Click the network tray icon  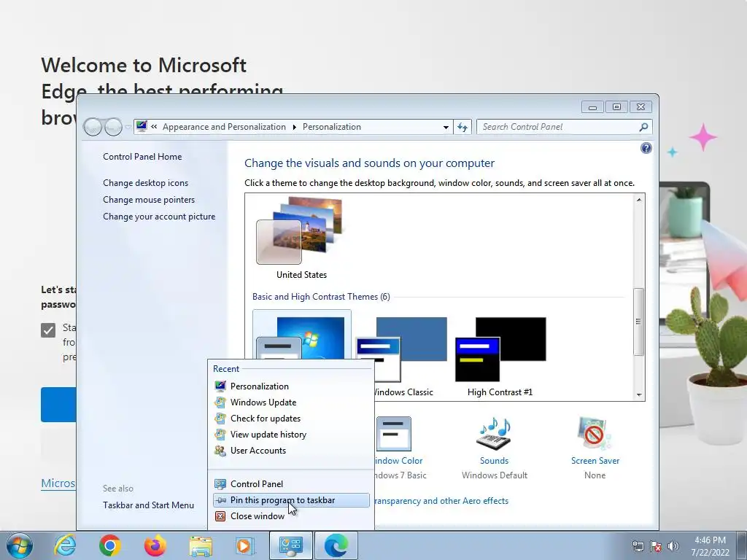638,546
